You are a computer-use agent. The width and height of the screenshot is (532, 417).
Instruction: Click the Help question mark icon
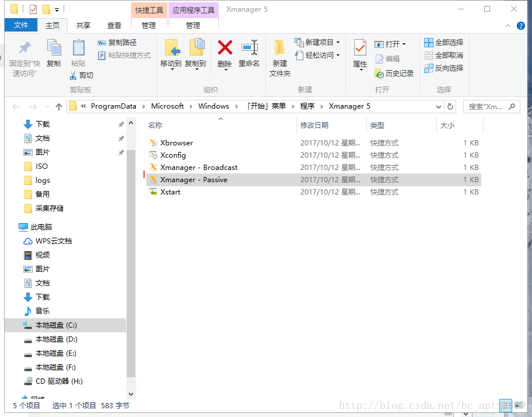[x=521, y=26]
